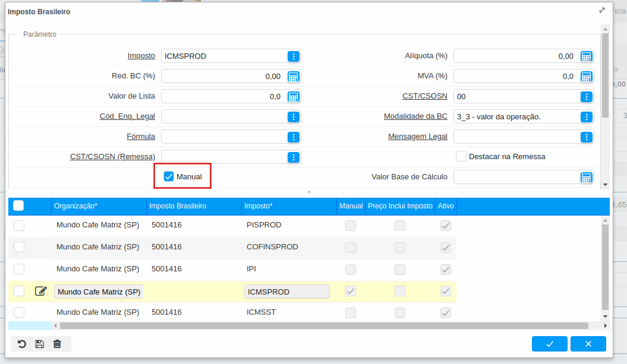Screen dimensions: 627x364
Task: Click the Organização column header
Action: [75, 206]
